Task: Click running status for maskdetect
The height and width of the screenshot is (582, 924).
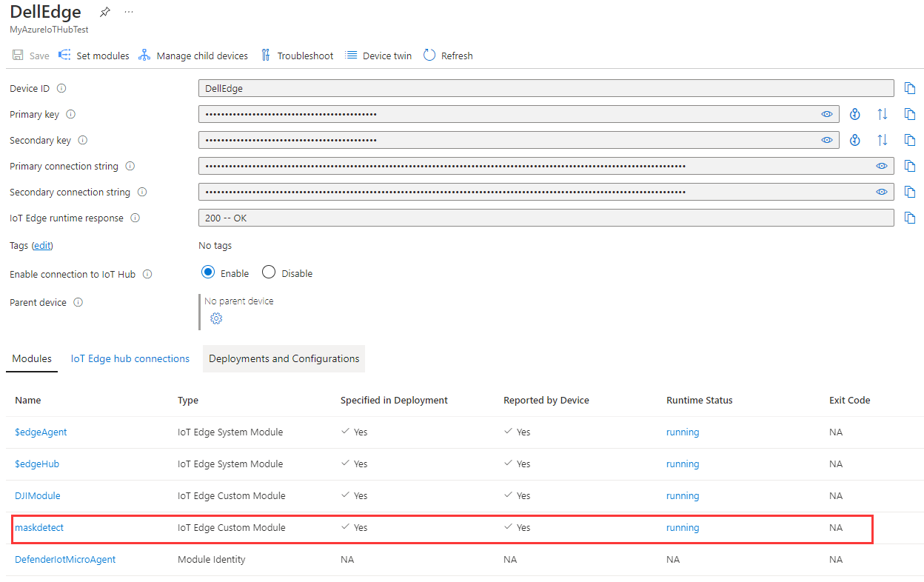Action: coord(683,527)
